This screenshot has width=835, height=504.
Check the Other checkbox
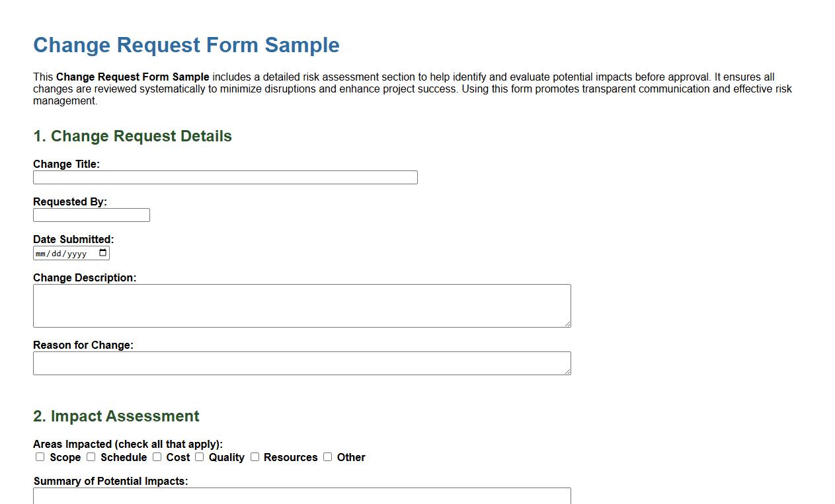pos(327,456)
